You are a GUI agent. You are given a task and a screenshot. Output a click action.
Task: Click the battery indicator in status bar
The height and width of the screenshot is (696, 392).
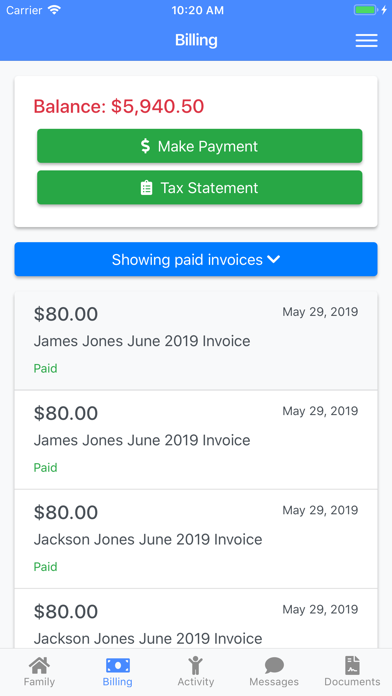click(x=365, y=10)
